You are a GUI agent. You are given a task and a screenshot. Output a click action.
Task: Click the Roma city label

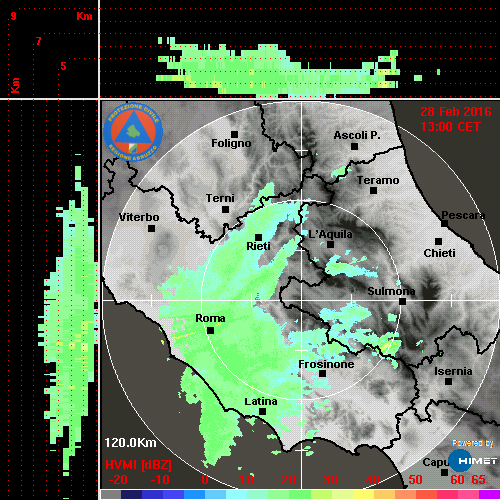(x=210, y=318)
